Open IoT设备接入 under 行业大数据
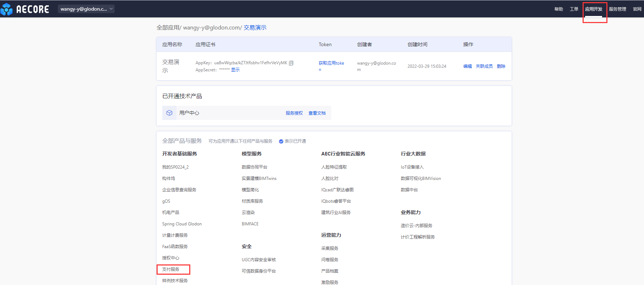This screenshot has height=285, width=644. 412,167
